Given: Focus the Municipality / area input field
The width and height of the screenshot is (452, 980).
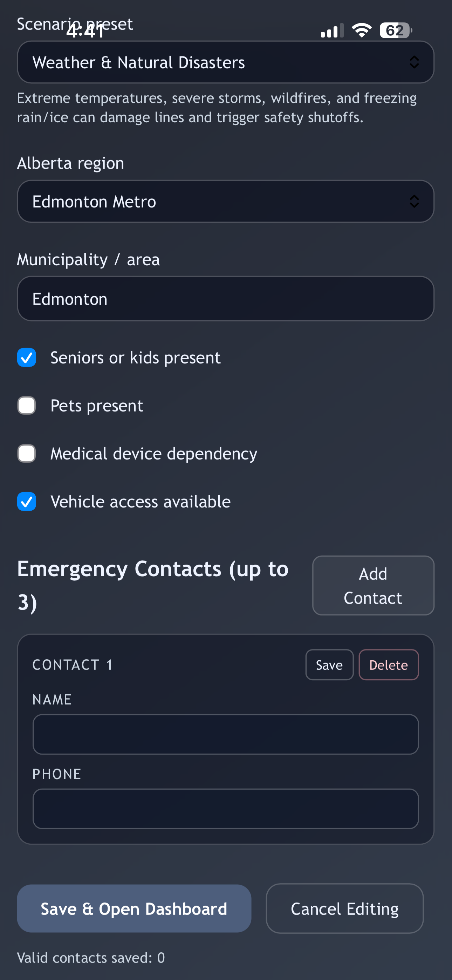Looking at the screenshot, I should [226, 299].
